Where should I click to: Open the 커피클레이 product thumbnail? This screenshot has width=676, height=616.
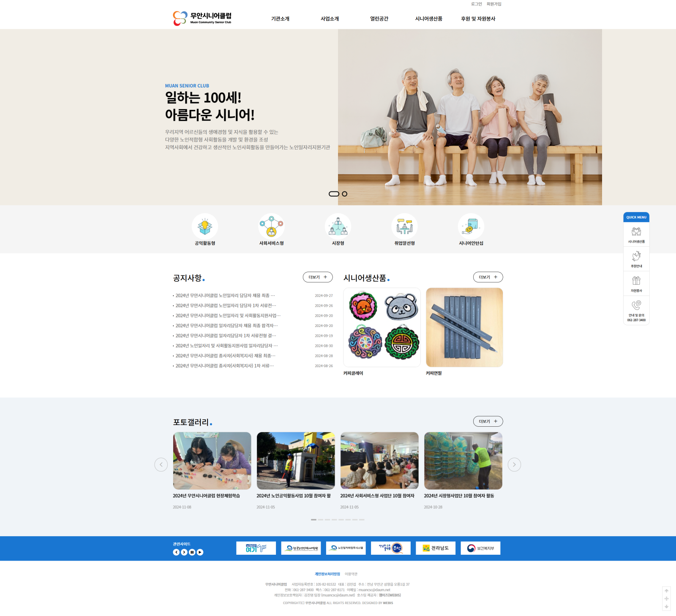click(382, 327)
